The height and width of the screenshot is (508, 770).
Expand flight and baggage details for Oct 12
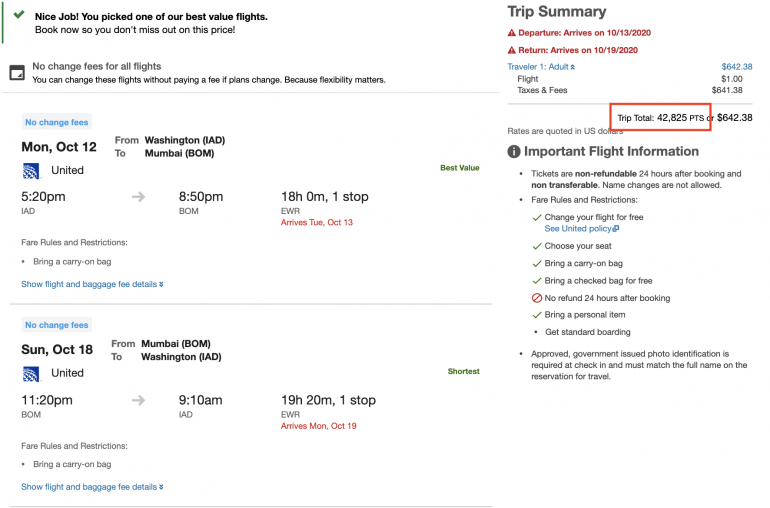(x=92, y=284)
